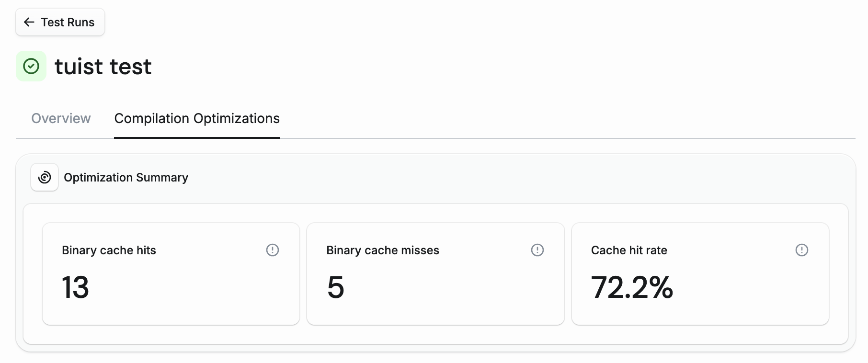
Task: Click the 72.2% cache hit rate value
Action: click(632, 287)
